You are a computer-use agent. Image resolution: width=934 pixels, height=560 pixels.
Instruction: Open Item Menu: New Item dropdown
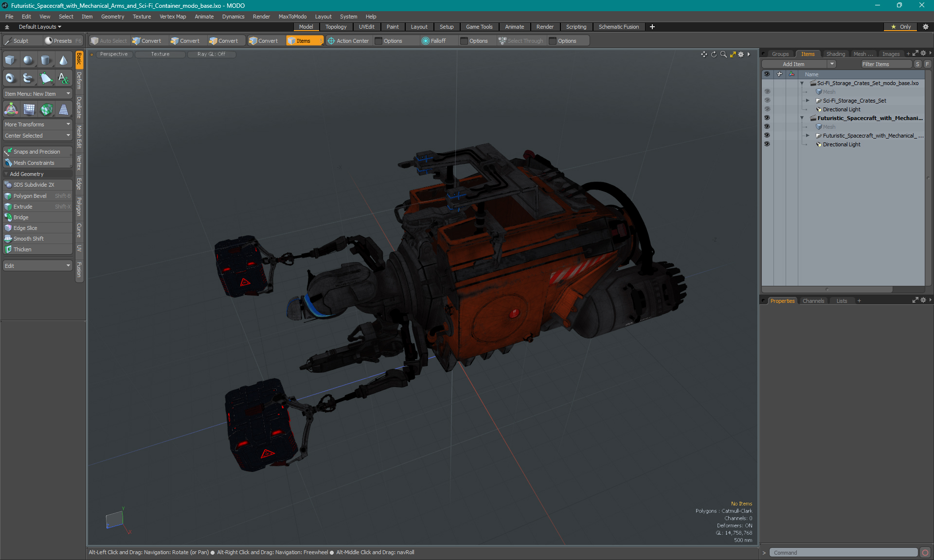click(37, 94)
